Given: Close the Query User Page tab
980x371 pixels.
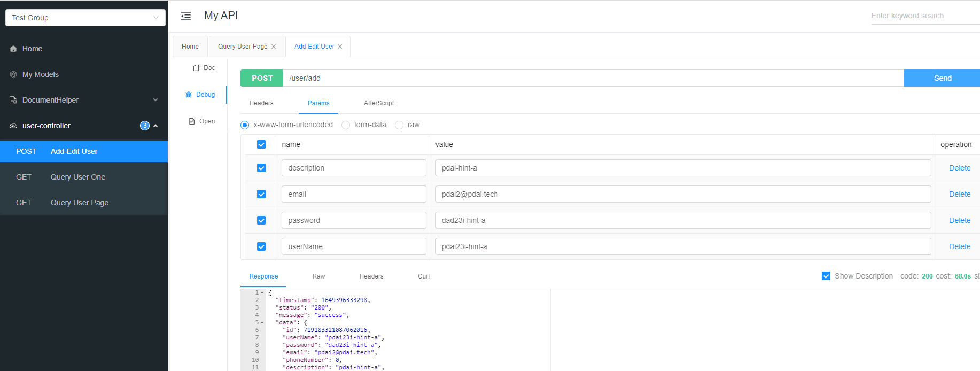Looking at the screenshot, I should [x=274, y=47].
